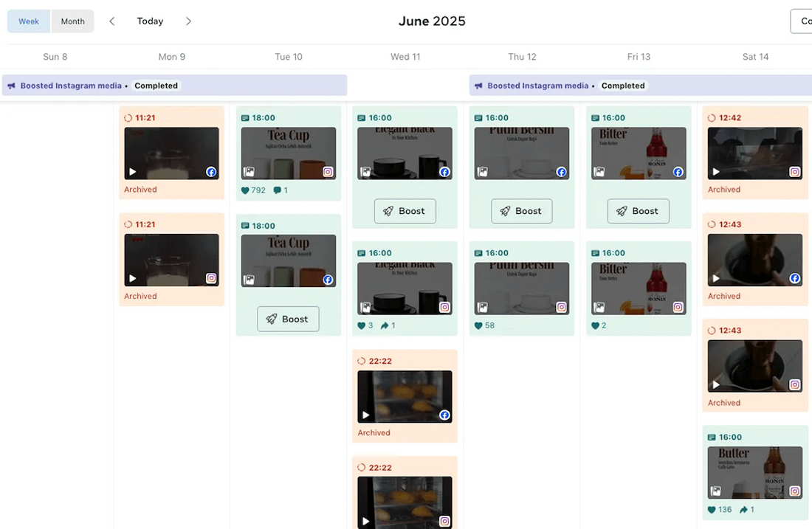Click the share icon on the Butter post
The image size is (812, 529).
744,509
